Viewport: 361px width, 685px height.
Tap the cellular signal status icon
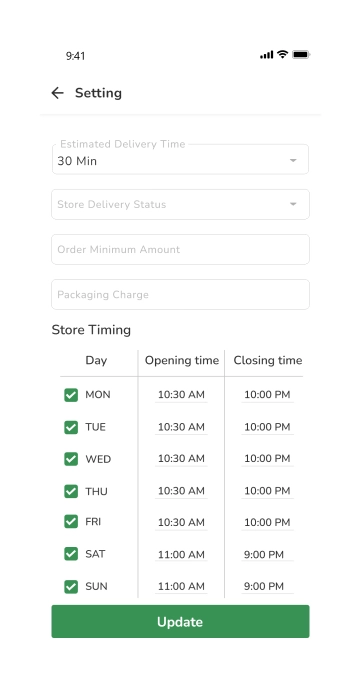(x=266, y=55)
